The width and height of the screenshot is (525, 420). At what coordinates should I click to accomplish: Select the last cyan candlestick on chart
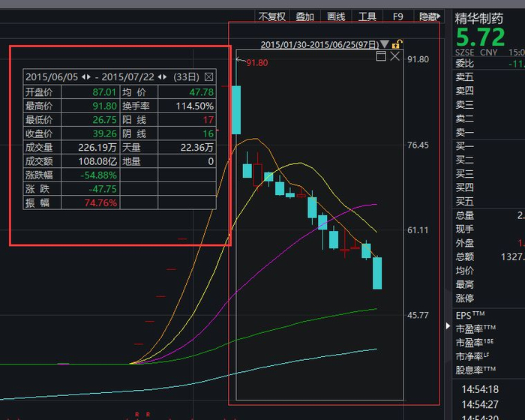[377, 273]
